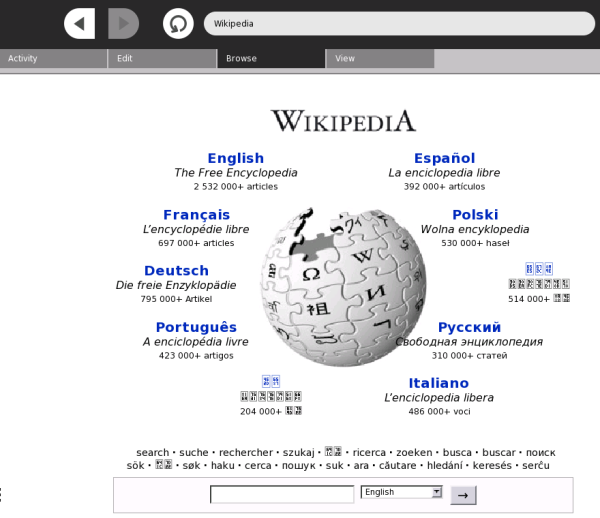The height and width of the screenshot is (518, 600).
Task: Open the Italiano Wikipedia link
Action: [x=439, y=383]
